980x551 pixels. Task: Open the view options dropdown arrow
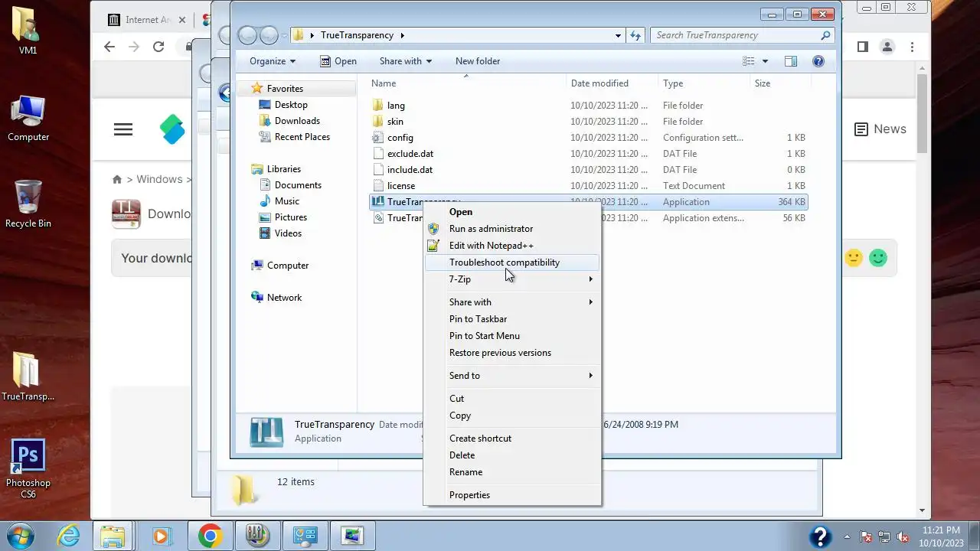765,61
